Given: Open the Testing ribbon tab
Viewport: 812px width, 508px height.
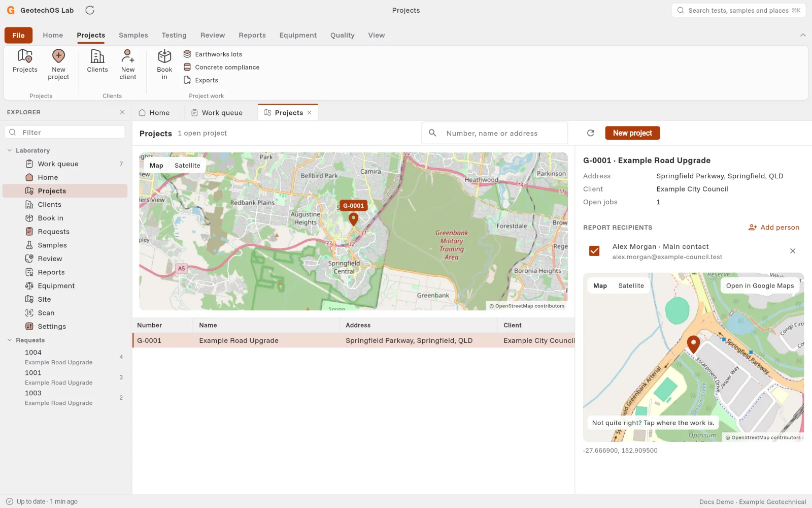Looking at the screenshot, I should (174, 35).
